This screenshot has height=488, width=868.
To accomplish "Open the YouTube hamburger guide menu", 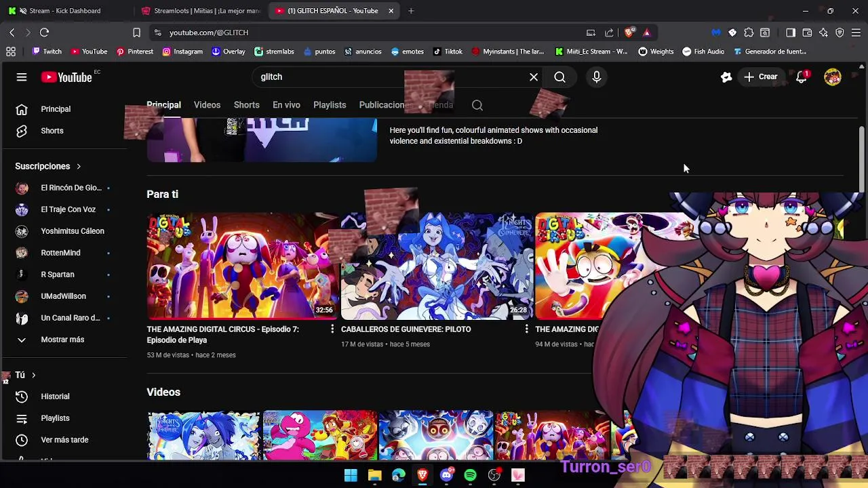I will click(x=22, y=77).
